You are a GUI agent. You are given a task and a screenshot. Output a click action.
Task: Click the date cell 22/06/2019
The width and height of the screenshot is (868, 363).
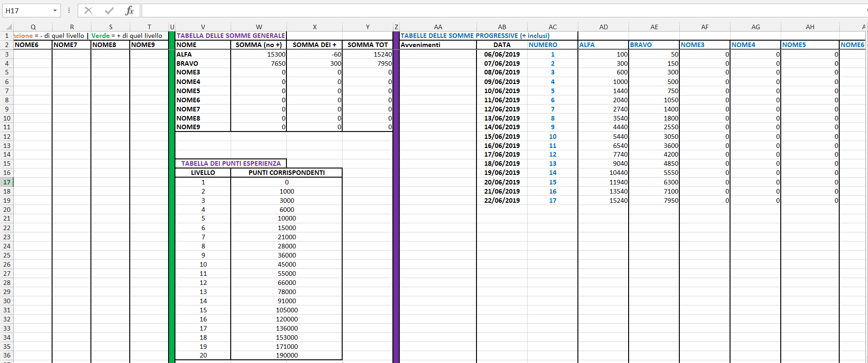[502, 200]
